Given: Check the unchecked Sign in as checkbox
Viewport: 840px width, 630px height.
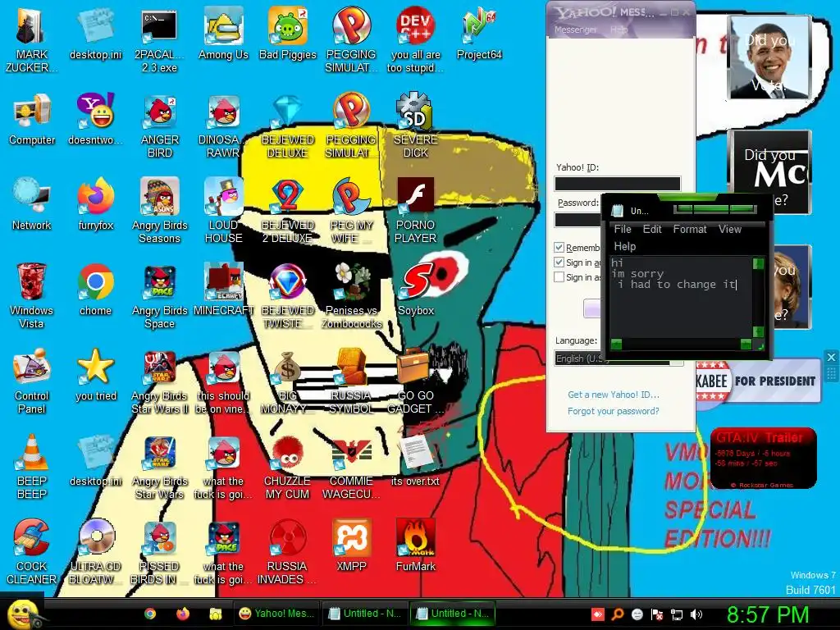Looking at the screenshot, I should tap(559, 277).
